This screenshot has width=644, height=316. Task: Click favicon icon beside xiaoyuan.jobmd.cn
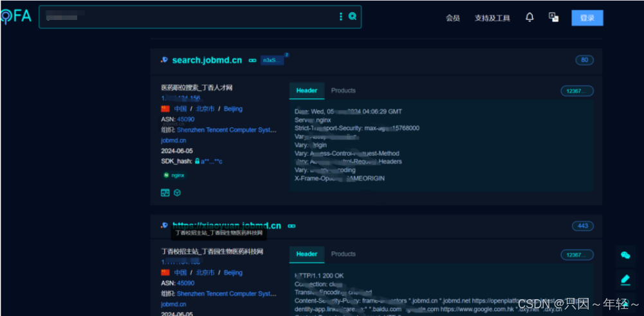point(164,225)
